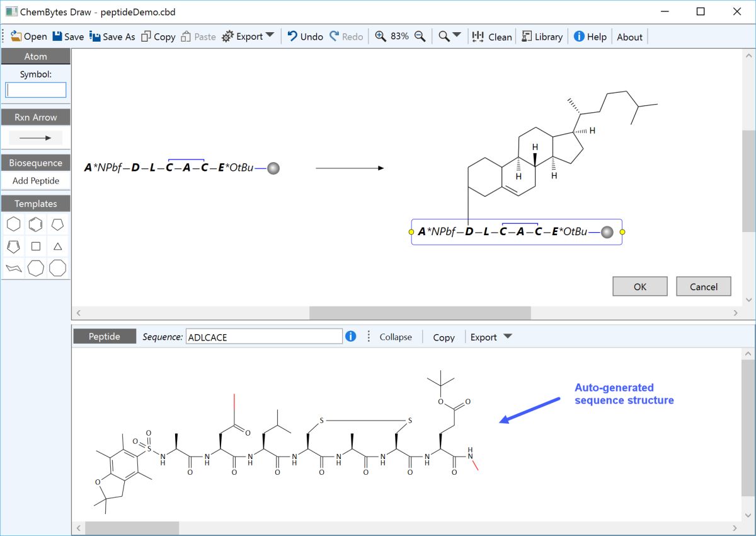Select the Biosequence panel header
Image resolution: width=756 pixels, height=536 pixels.
pyautogui.click(x=36, y=163)
